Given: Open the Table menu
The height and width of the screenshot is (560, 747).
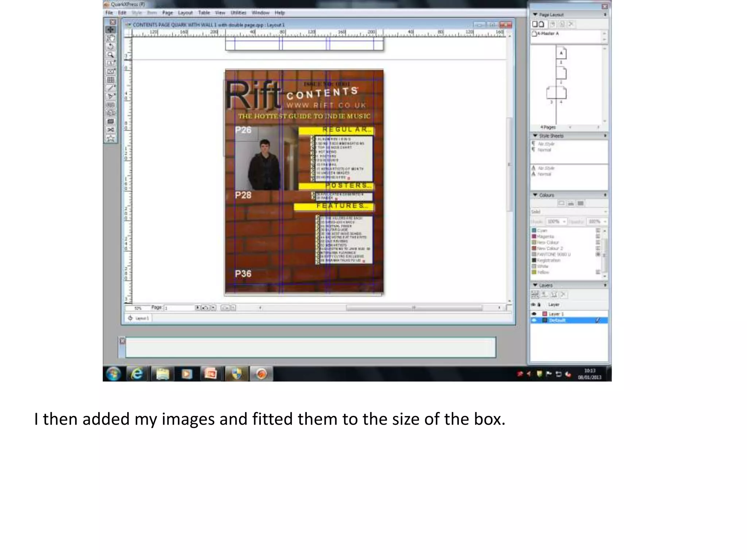Looking at the screenshot, I should tap(204, 13).
